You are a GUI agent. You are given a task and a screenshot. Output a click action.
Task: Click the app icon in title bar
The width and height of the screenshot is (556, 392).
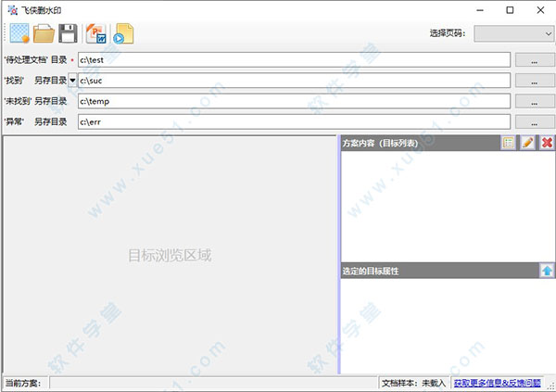pos(12,10)
